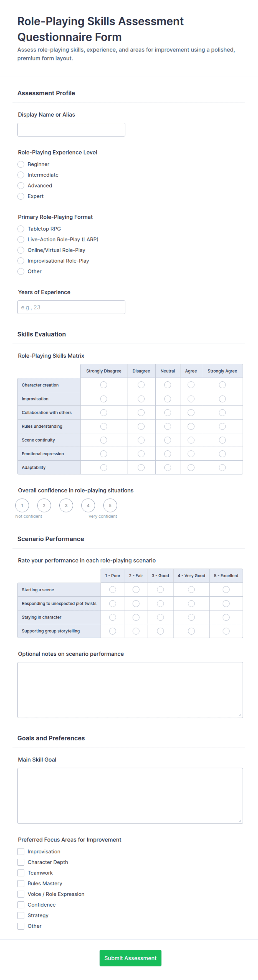The image size is (258, 980).
Task: Set Rules understanding to Disagree
Action: pyautogui.click(x=141, y=426)
